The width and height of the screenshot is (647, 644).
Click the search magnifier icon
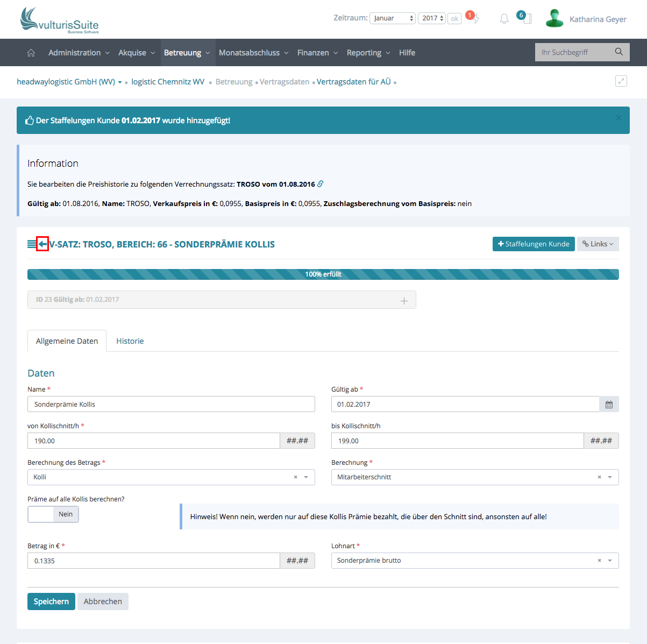(x=619, y=52)
